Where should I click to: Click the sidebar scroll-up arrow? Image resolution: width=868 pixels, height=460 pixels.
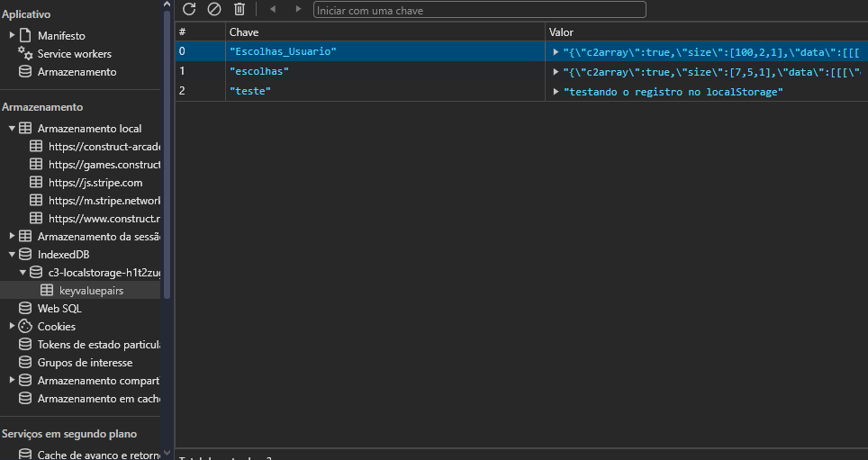click(167, 4)
